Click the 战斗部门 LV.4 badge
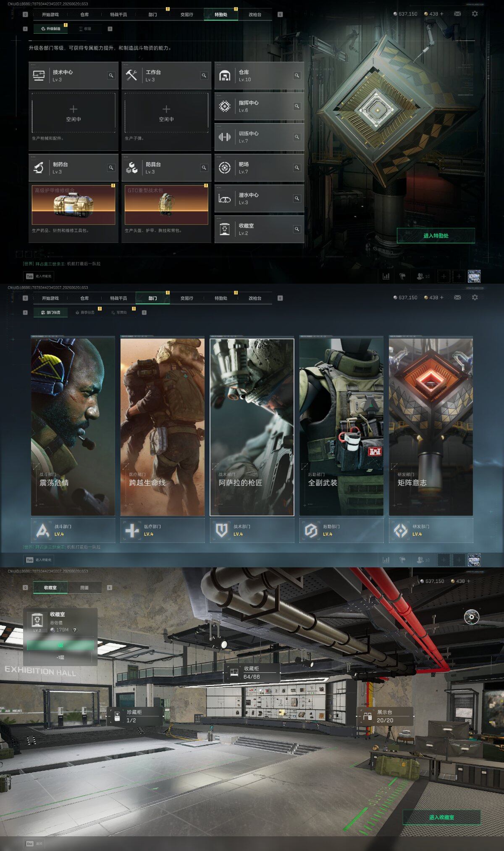The width and height of the screenshot is (504, 851). (73, 530)
